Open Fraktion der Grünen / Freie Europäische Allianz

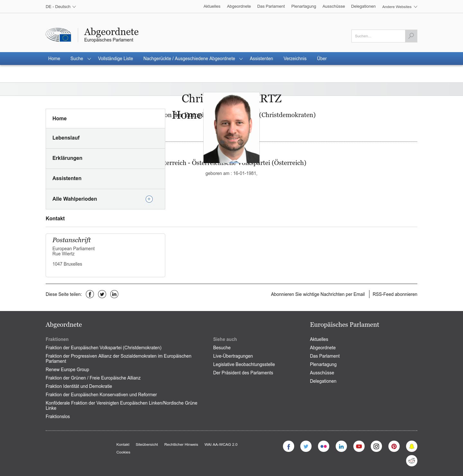tap(93, 378)
